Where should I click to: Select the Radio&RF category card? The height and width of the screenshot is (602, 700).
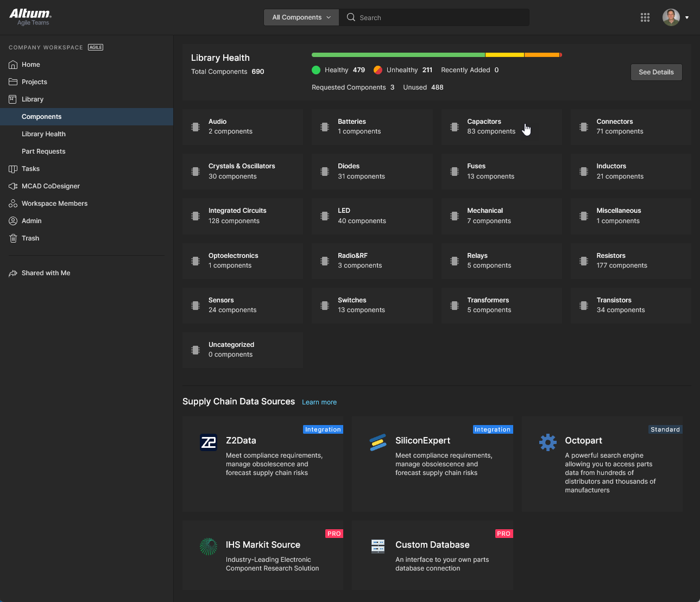pyautogui.click(x=372, y=261)
